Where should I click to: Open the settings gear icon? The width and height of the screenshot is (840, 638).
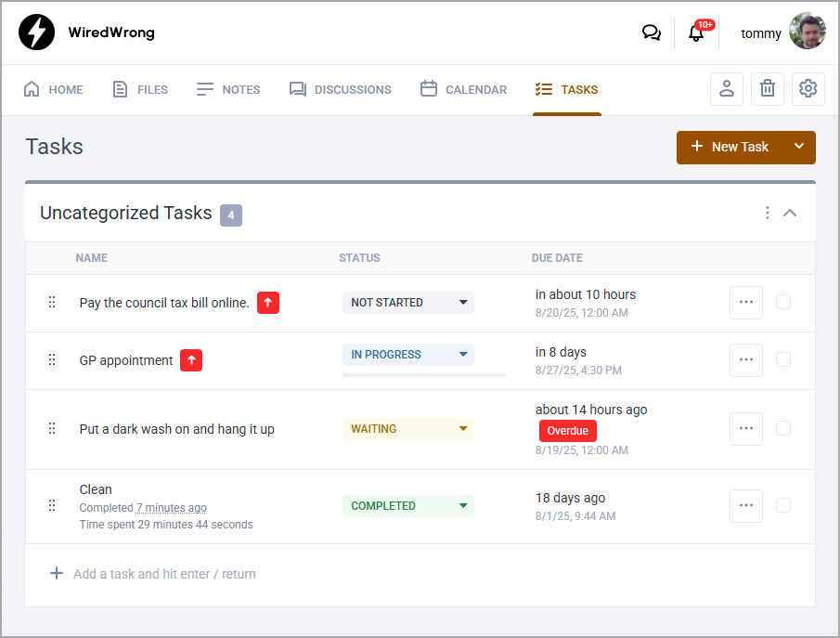point(808,89)
